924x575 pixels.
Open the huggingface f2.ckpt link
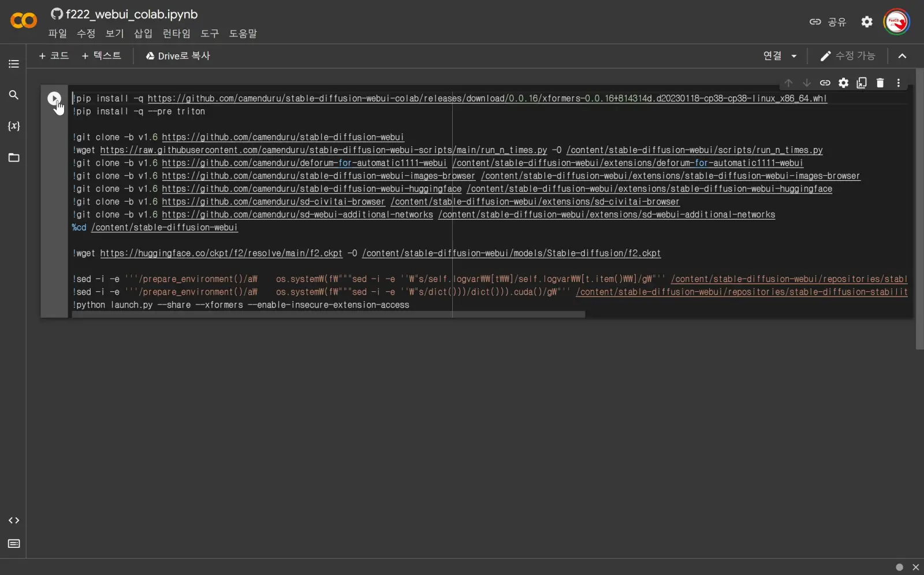pos(221,253)
